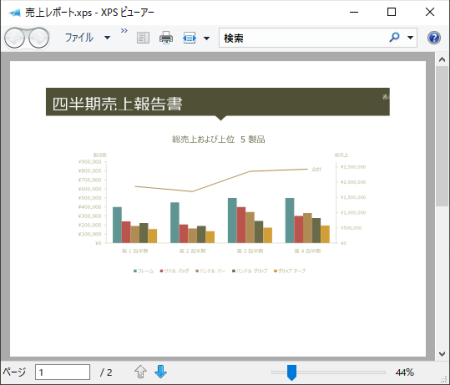
Task: Select the ¥2,500,000 axis label
Action: [x=353, y=167]
